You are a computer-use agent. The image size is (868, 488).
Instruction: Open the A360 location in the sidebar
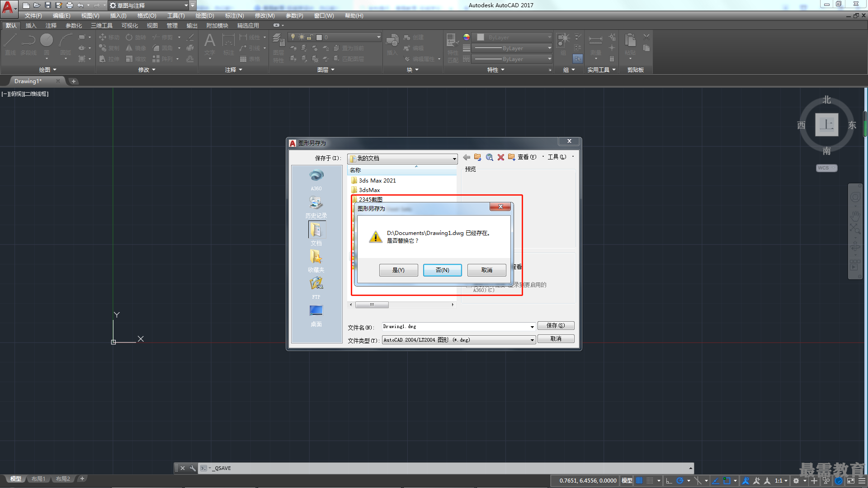click(x=316, y=180)
